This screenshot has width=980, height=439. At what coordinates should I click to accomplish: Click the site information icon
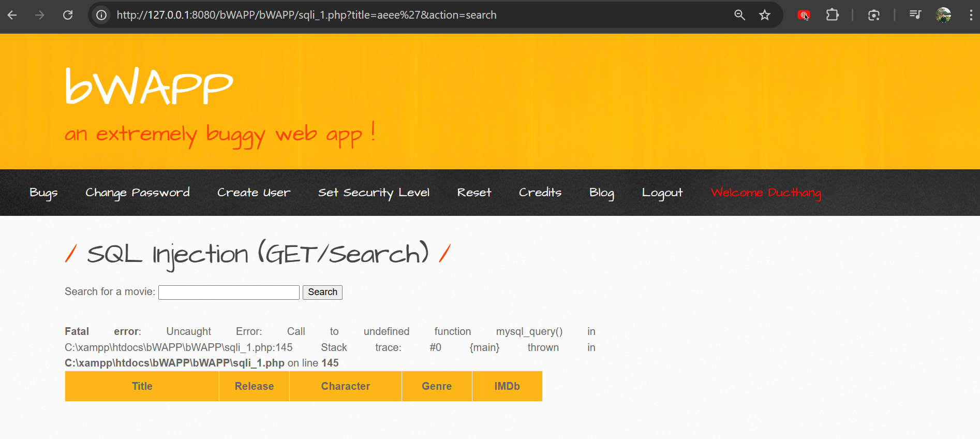pyautogui.click(x=101, y=15)
